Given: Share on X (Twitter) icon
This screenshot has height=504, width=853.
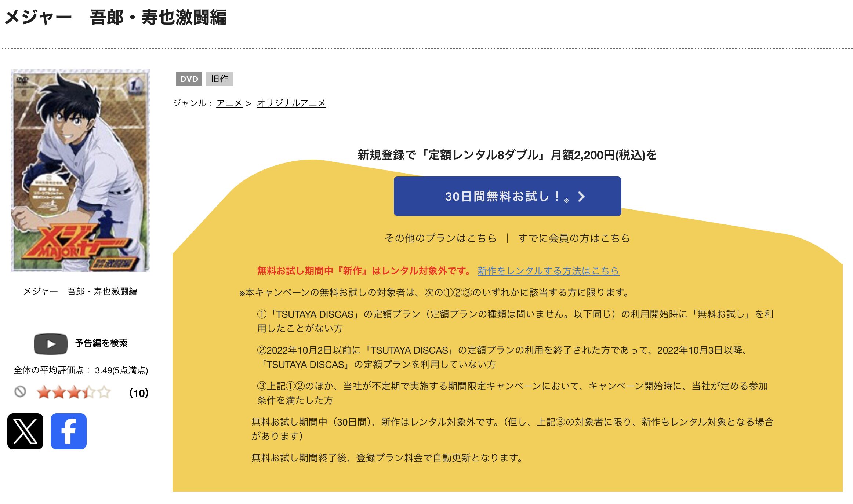Looking at the screenshot, I should 25,431.
